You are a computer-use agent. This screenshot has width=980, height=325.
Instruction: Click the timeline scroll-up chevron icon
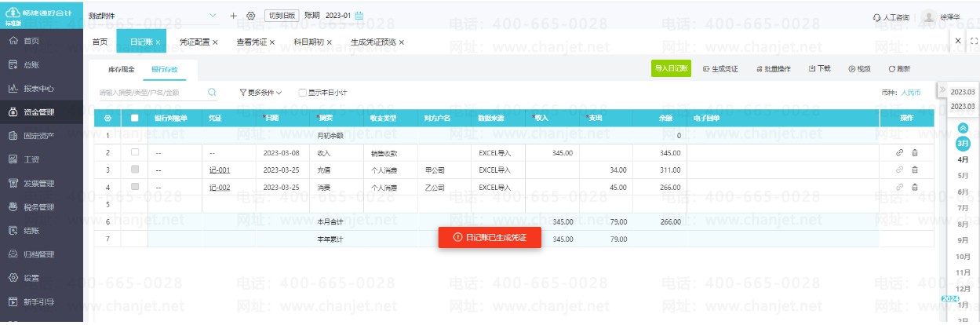pyautogui.click(x=964, y=128)
